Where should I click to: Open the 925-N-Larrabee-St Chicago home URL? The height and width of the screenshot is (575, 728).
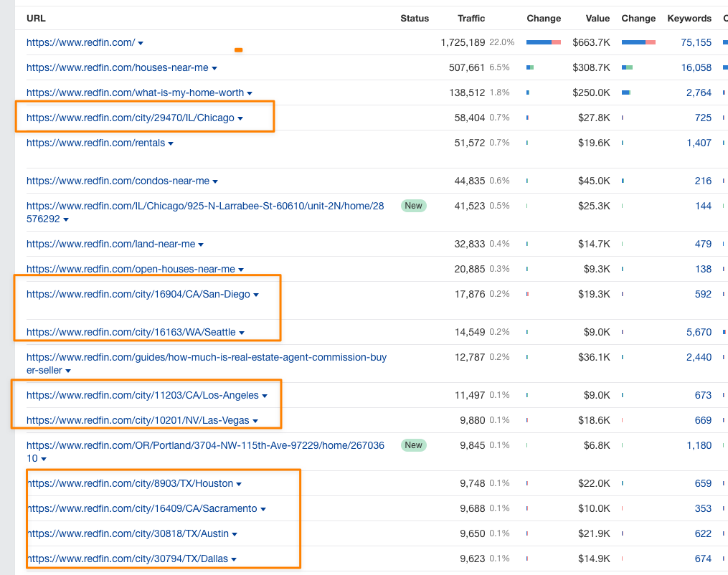point(205,212)
